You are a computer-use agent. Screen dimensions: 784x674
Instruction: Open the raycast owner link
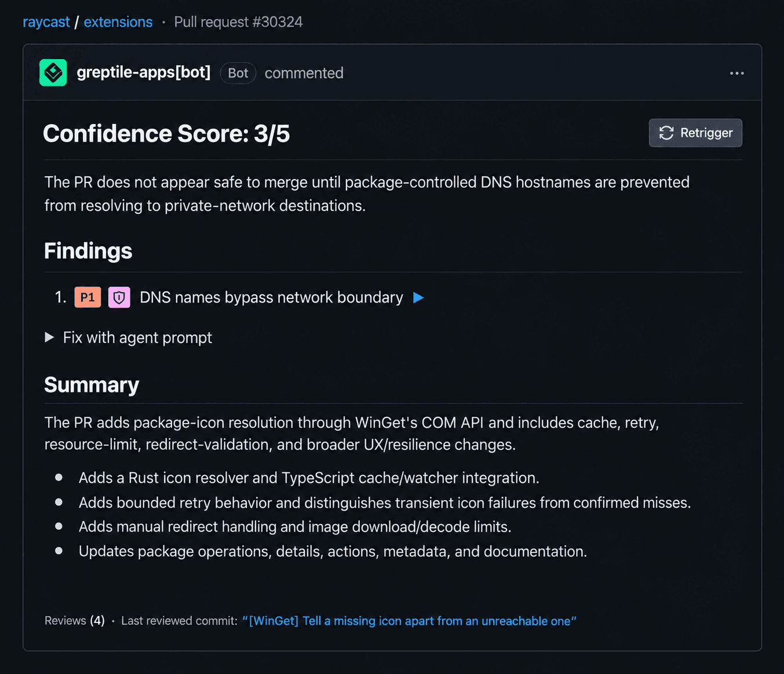coord(46,22)
